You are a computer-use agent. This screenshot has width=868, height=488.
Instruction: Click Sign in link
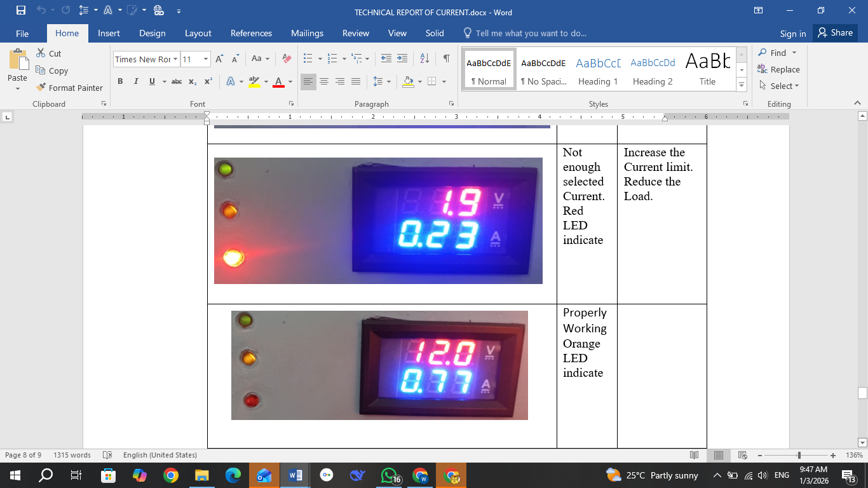(793, 34)
